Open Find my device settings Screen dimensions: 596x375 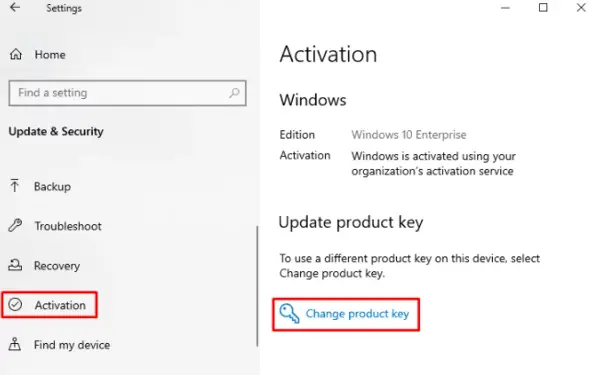click(72, 345)
